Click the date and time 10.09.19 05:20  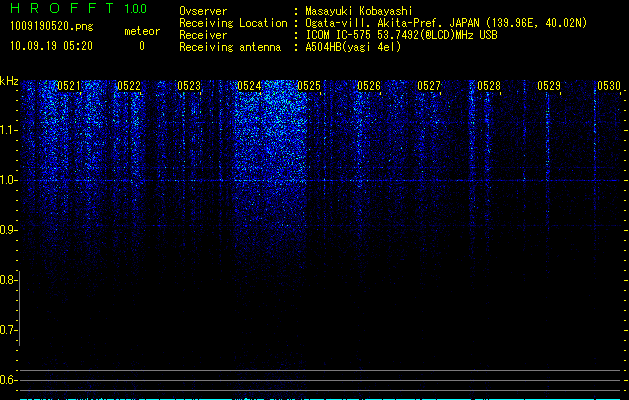pos(51,46)
